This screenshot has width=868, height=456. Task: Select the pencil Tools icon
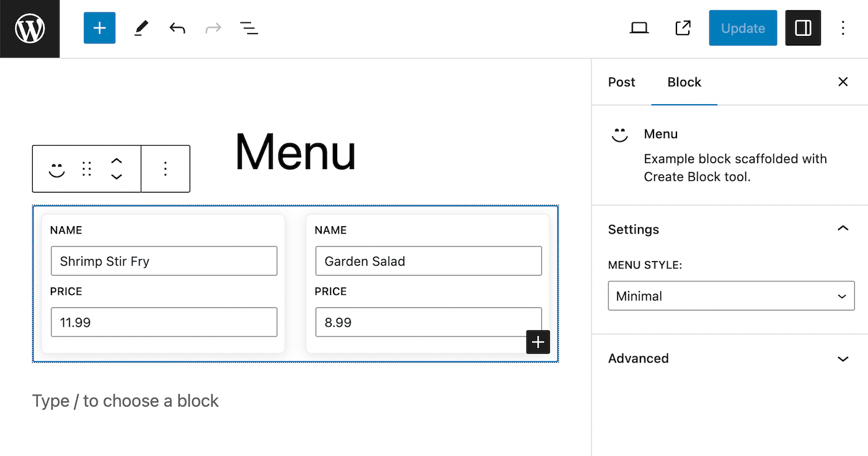click(x=141, y=28)
